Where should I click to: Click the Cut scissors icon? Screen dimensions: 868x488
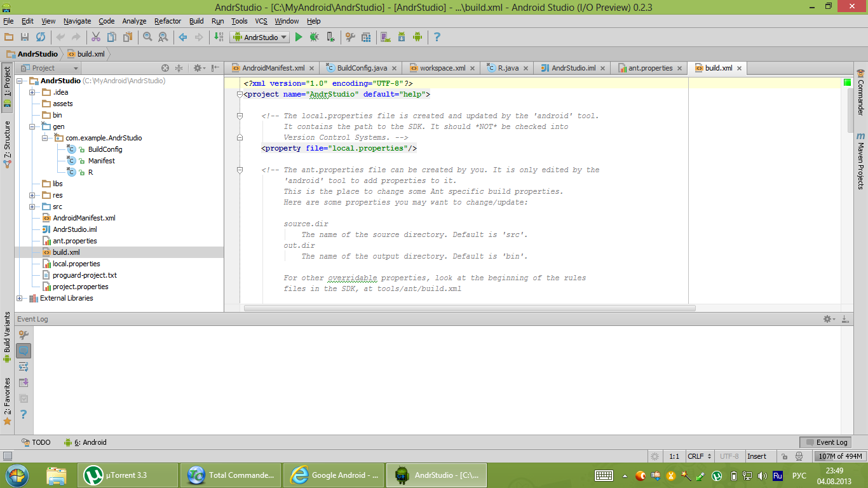(96, 37)
